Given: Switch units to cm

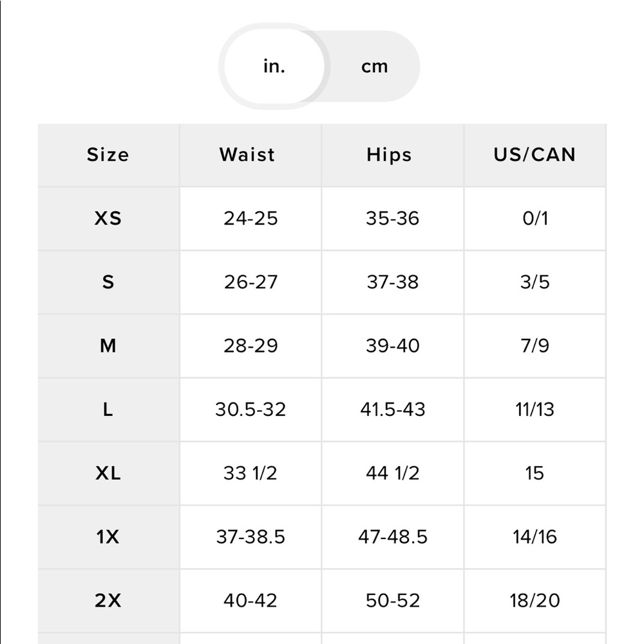Looking at the screenshot, I should point(374,66).
